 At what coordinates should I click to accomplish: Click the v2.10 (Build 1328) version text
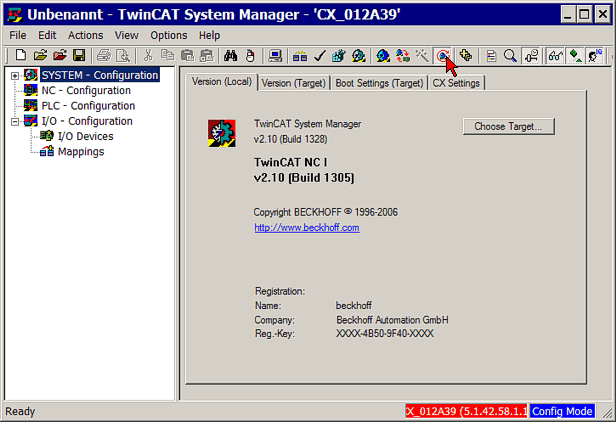290,139
